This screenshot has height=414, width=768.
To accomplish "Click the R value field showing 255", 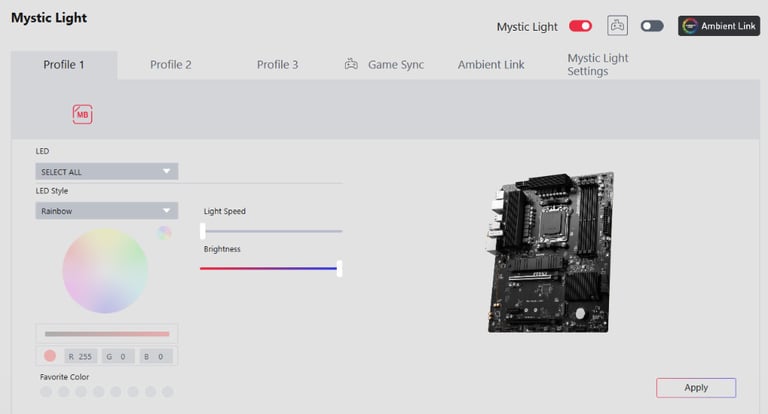I will coord(80,356).
